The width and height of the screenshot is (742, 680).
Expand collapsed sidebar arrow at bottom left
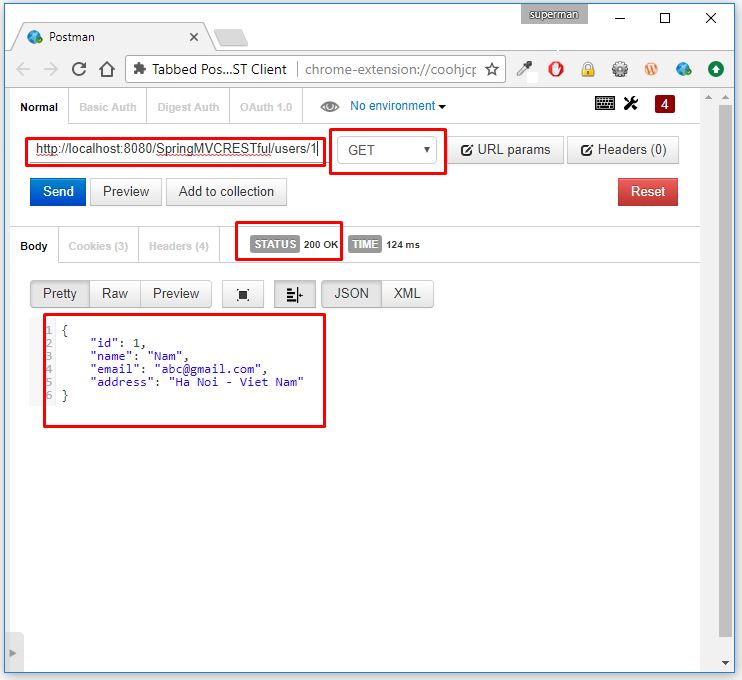[13, 653]
